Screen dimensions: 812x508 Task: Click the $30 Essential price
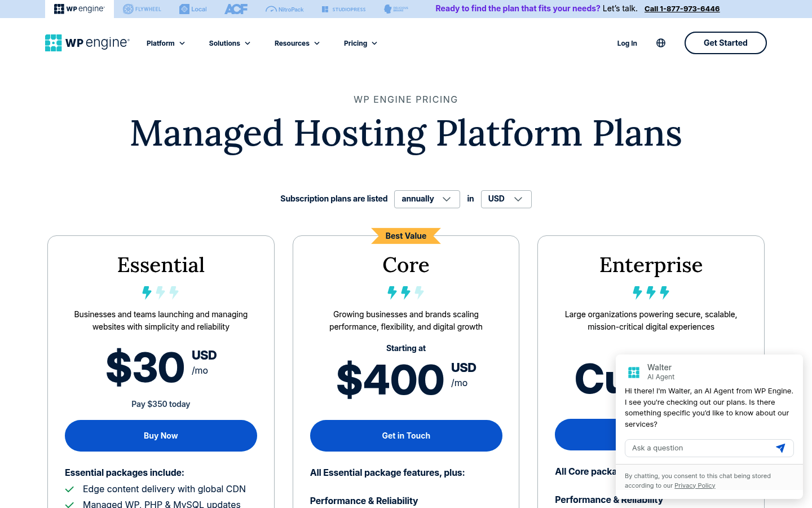tap(145, 367)
